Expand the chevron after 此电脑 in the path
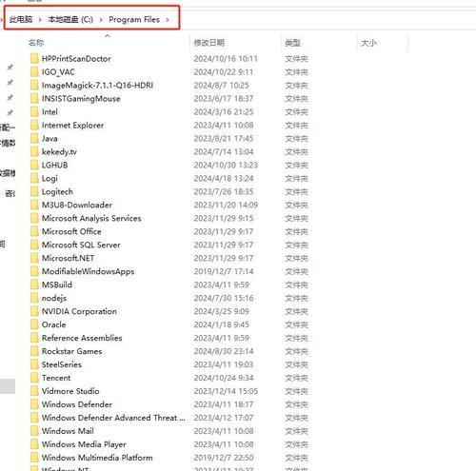Viewport: 476px width, 471px height. click(x=40, y=20)
